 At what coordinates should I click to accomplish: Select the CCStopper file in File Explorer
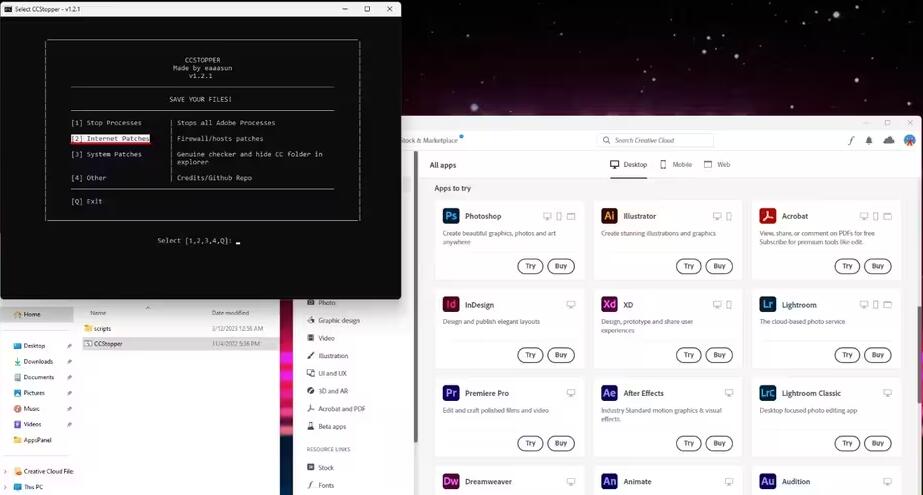pyautogui.click(x=181, y=344)
